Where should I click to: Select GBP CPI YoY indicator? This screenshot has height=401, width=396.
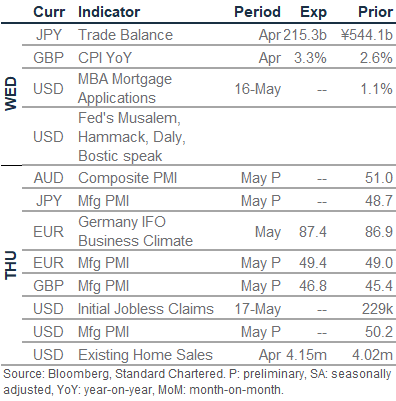(x=105, y=58)
